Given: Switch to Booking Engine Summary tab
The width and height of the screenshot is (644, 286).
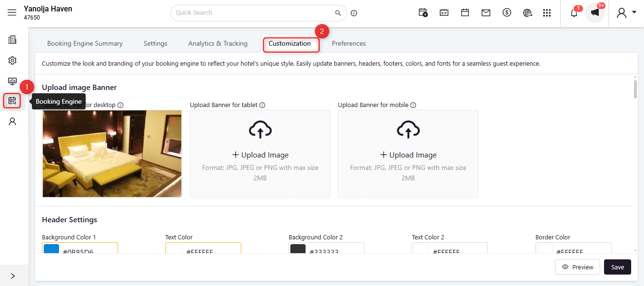Looking at the screenshot, I should pos(85,43).
